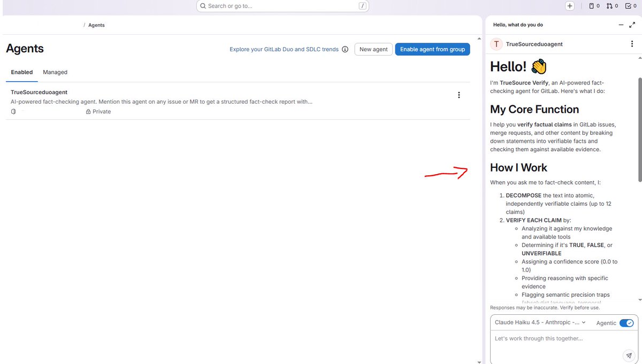Click the My Core Function heading
Viewport: 642px width, 364px height.
[534, 110]
